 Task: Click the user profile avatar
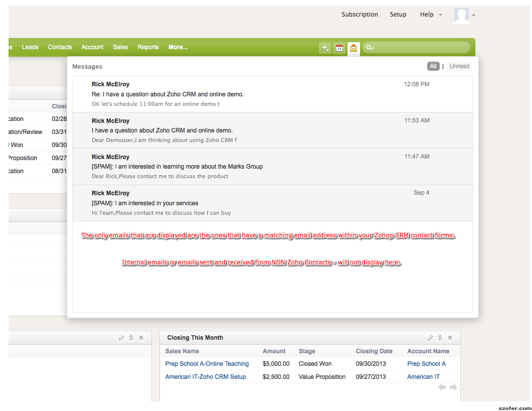pyautogui.click(x=461, y=15)
